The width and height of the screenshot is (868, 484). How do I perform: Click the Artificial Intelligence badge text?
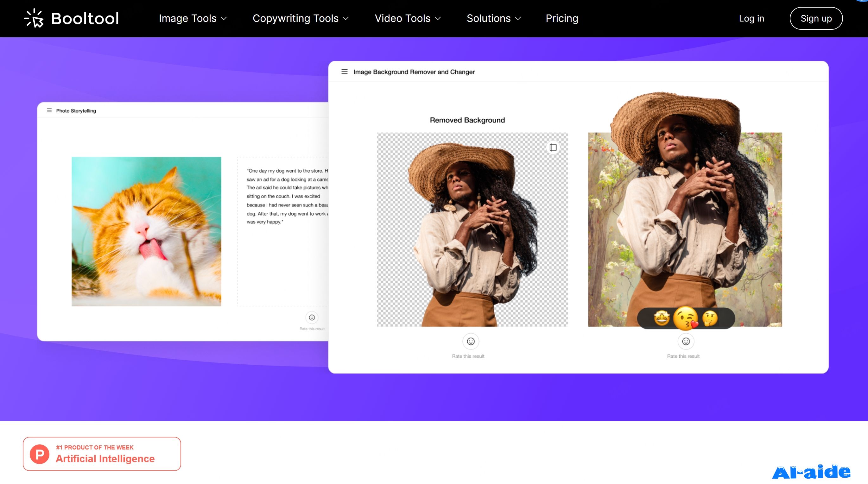pos(105,458)
